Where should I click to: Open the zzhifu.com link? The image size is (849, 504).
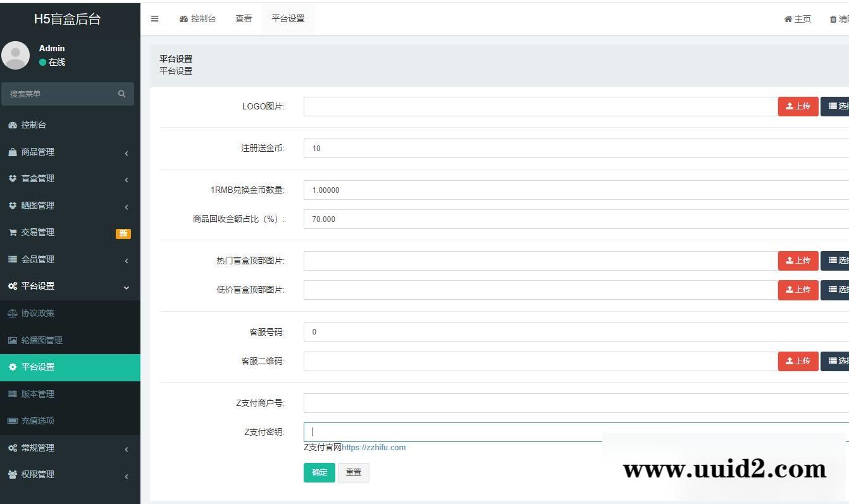pyautogui.click(x=373, y=448)
